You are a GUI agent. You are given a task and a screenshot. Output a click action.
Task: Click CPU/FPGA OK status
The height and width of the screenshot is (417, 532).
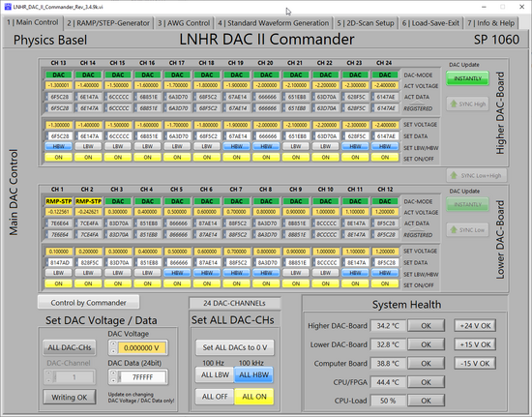[426, 382]
